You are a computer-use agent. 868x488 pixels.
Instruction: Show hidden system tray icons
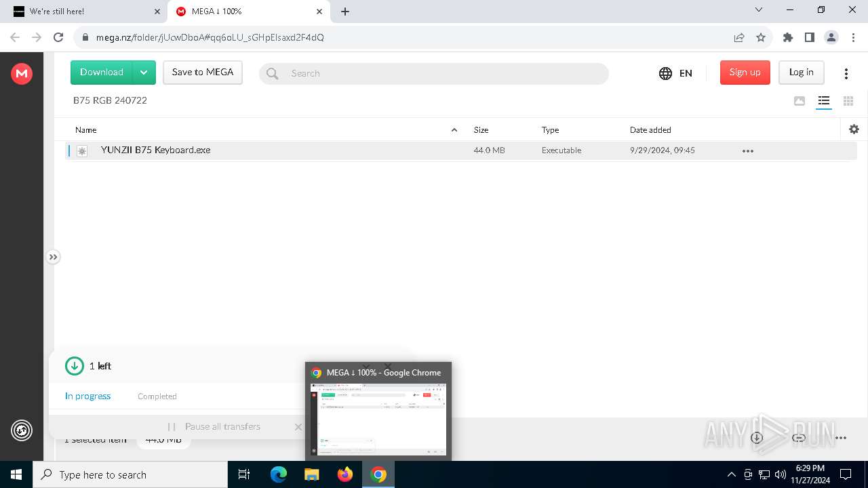coord(731,474)
